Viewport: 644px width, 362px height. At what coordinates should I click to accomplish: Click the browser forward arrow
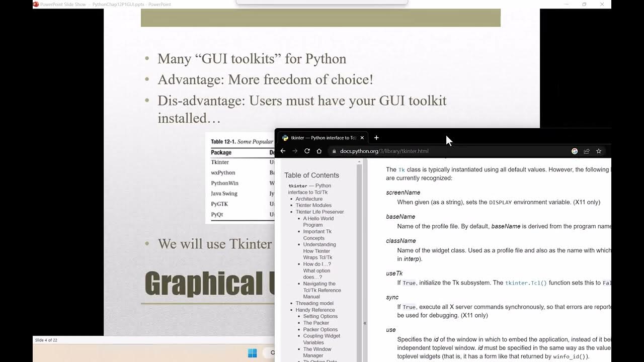pyautogui.click(x=295, y=151)
